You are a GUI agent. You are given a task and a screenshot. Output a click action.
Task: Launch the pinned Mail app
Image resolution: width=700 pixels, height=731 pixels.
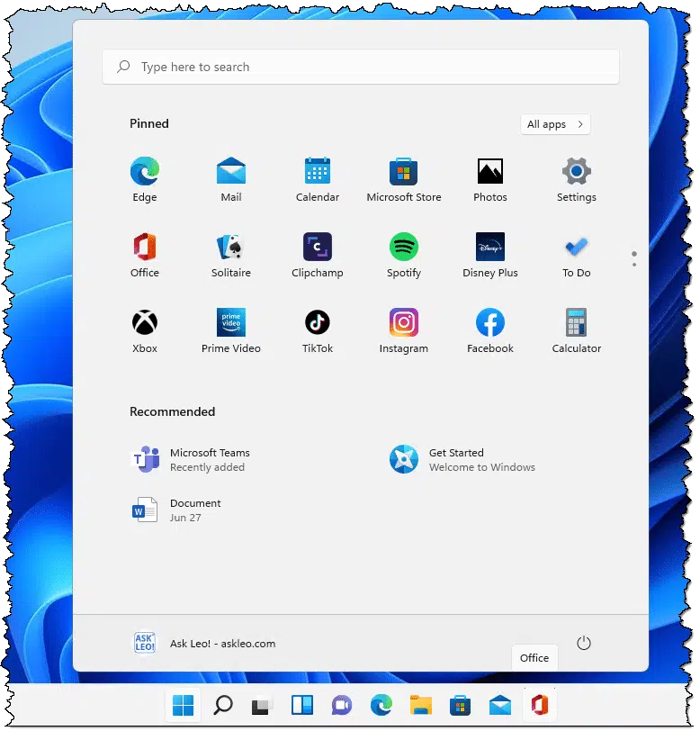(x=231, y=179)
